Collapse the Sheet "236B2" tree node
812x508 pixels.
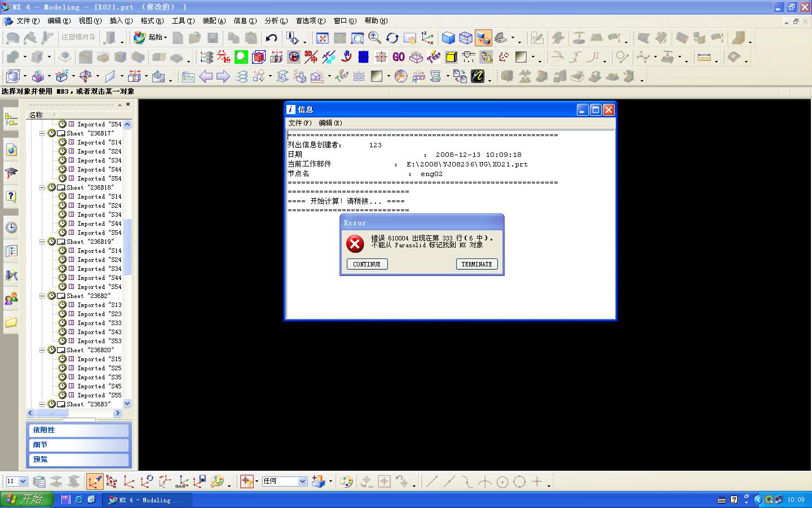42,296
